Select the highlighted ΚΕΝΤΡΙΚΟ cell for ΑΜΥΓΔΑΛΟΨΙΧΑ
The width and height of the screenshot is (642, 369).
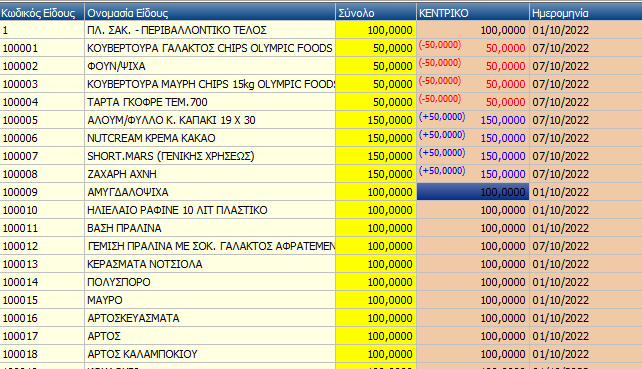(473, 192)
